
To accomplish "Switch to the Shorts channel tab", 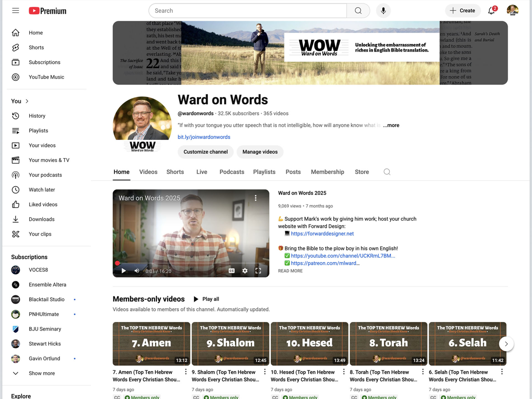I will point(175,172).
